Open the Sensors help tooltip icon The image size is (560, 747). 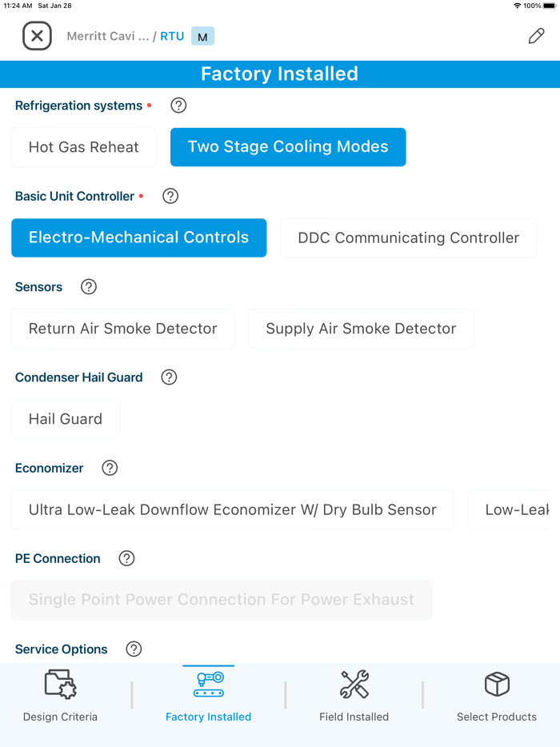coord(88,286)
